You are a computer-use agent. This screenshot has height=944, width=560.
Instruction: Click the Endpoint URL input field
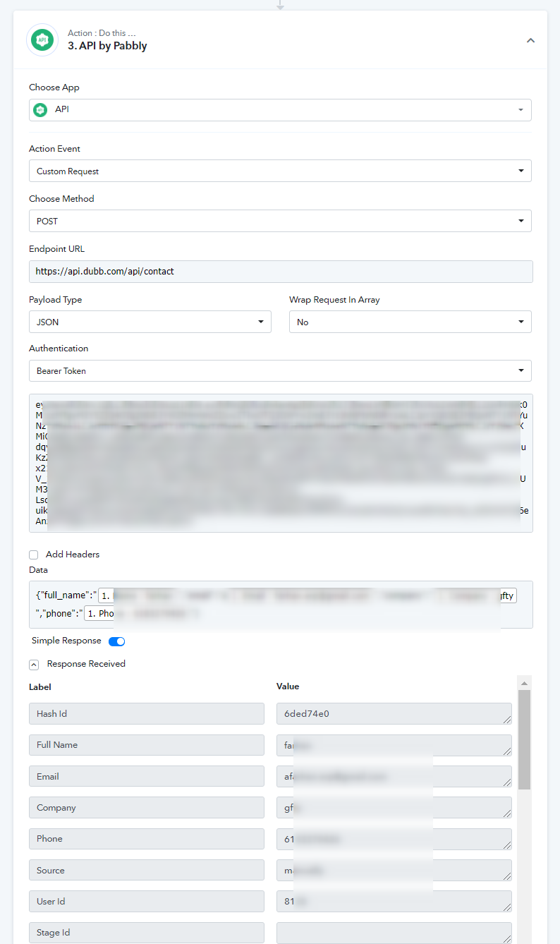(x=281, y=271)
